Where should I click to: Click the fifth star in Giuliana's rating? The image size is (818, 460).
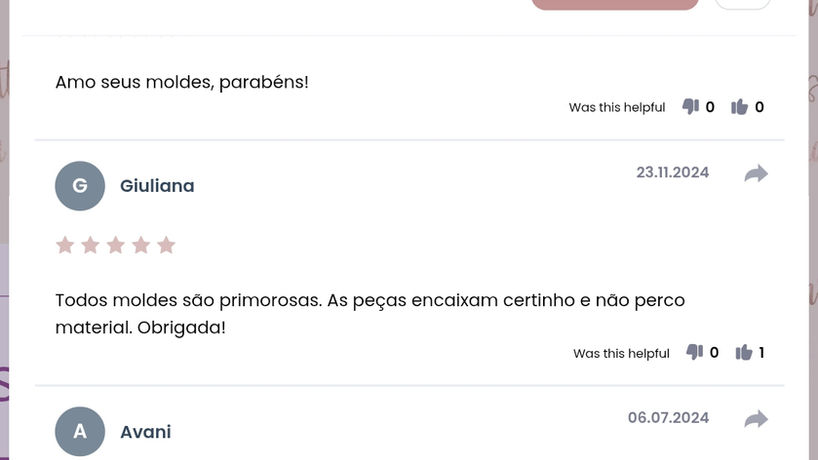pyautogui.click(x=166, y=245)
